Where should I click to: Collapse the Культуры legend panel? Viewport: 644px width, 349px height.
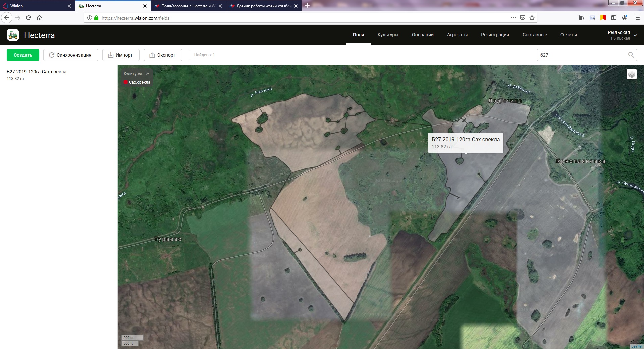pyautogui.click(x=148, y=74)
